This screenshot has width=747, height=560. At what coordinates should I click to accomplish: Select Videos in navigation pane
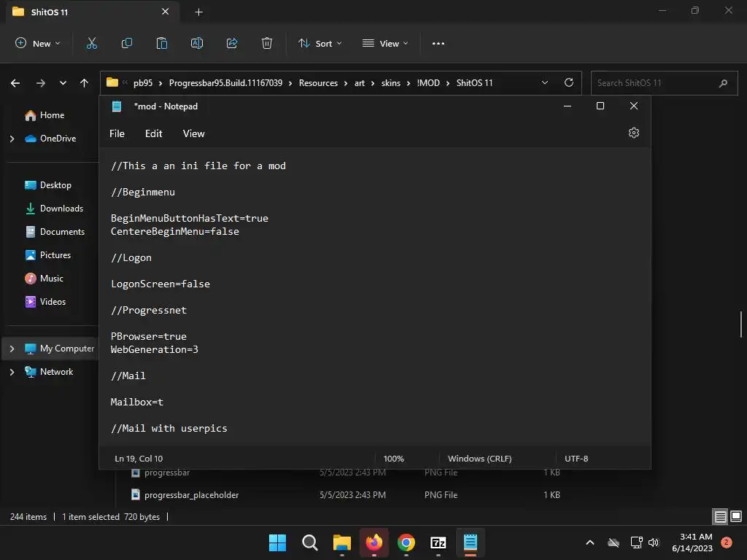(45, 302)
